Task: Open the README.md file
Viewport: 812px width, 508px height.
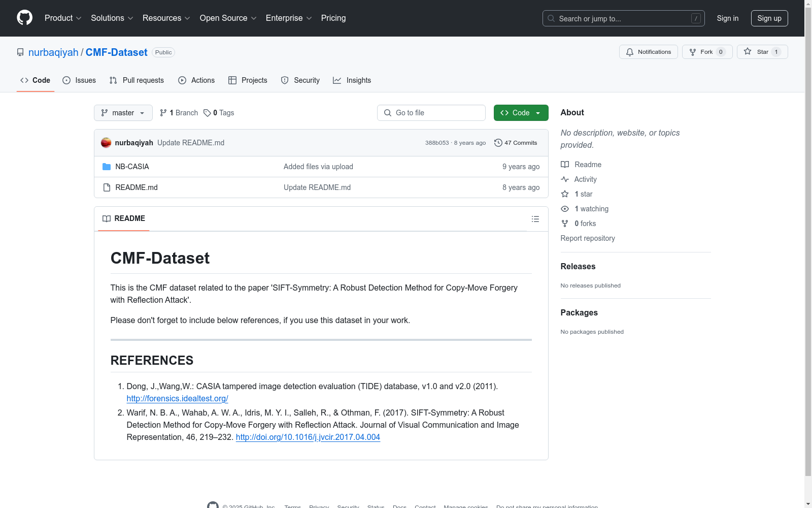Action: pyautogui.click(x=137, y=187)
